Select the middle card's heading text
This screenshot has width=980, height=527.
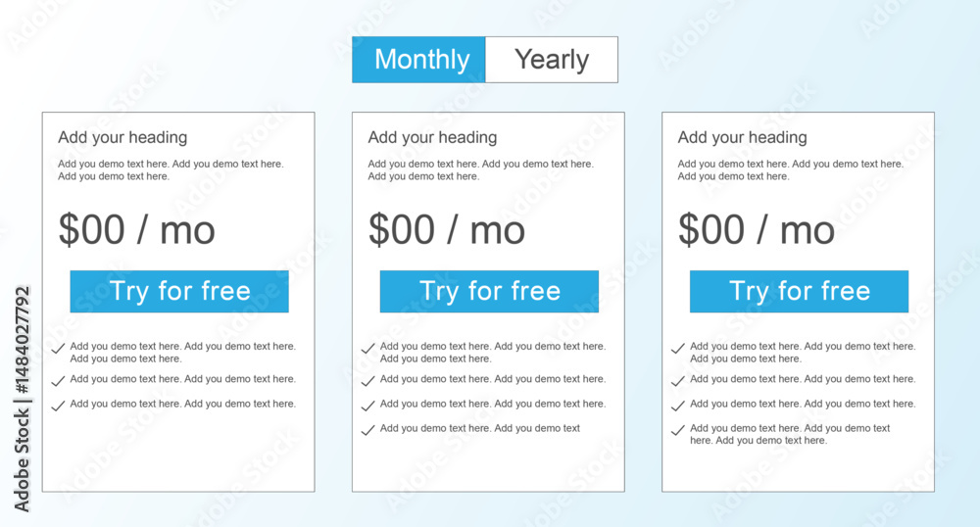click(432, 137)
